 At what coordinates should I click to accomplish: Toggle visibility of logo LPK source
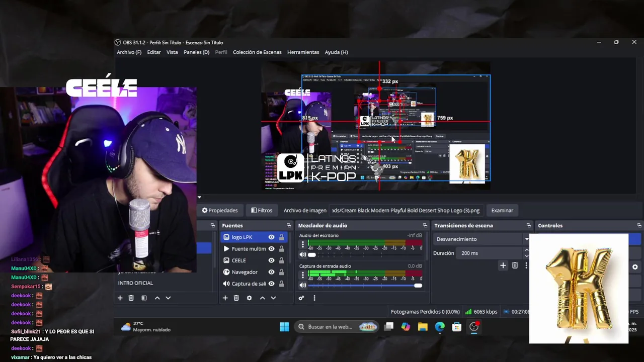coord(271,237)
